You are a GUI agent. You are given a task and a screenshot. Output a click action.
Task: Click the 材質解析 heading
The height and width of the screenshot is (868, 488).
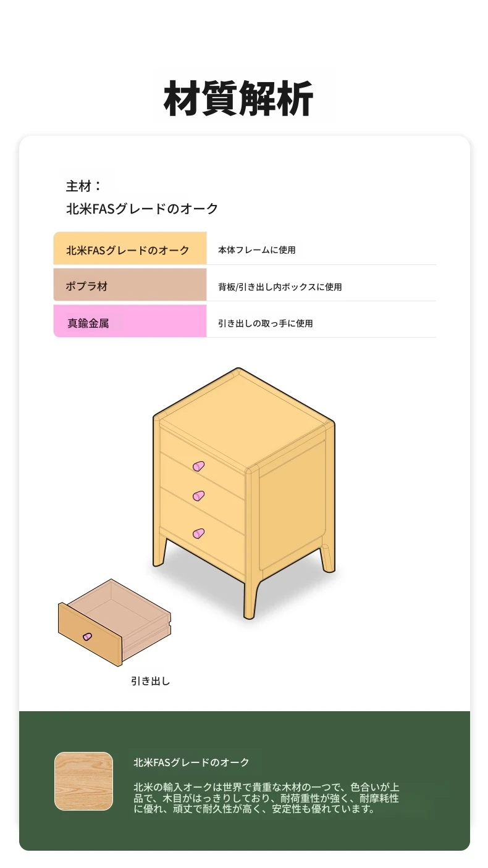pos(238,98)
